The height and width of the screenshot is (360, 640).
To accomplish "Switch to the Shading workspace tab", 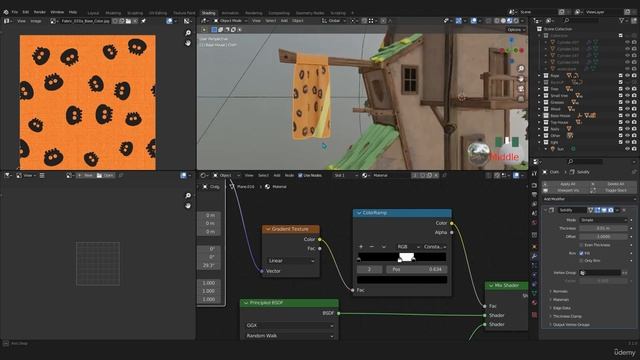I will [x=209, y=13].
